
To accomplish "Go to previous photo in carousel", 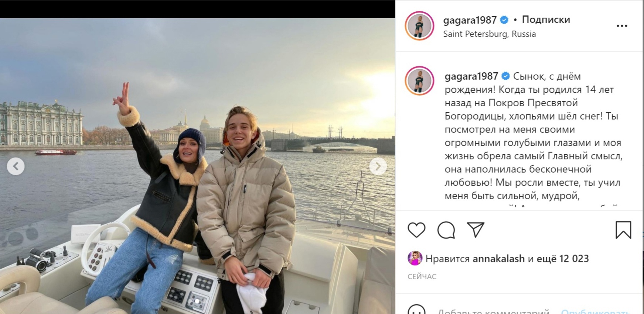I will 16,166.
